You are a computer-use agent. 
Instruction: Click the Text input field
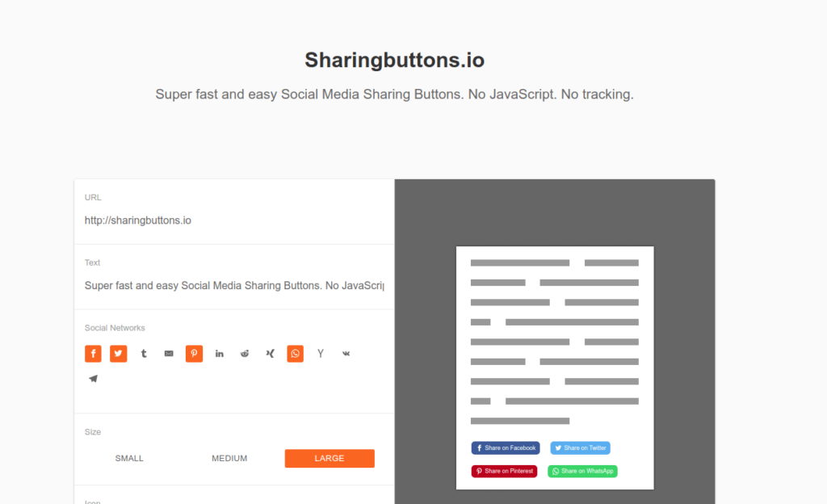234,286
